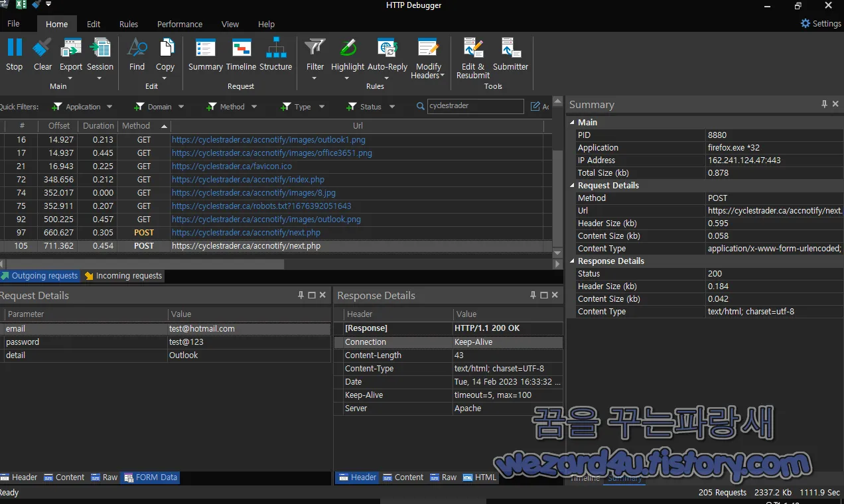This screenshot has height=504, width=844.
Task: Pin the Summary panel
Action: tap(824, 104)
